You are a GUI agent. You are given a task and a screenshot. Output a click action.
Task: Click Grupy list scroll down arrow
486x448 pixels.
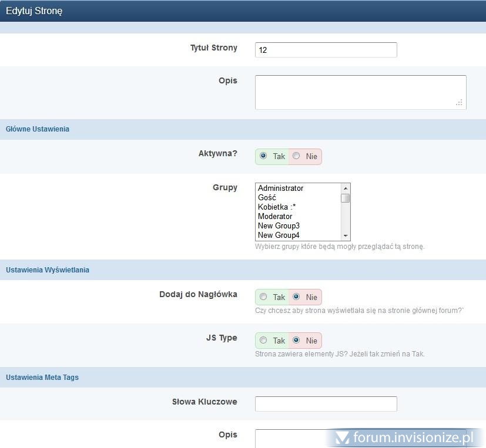346,235
